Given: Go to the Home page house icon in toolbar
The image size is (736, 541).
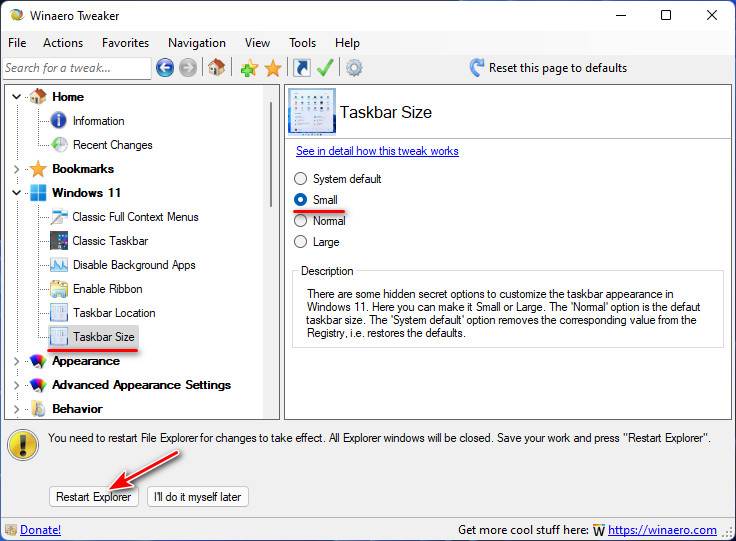Looking at the screenshot, I should coord(216,68).
